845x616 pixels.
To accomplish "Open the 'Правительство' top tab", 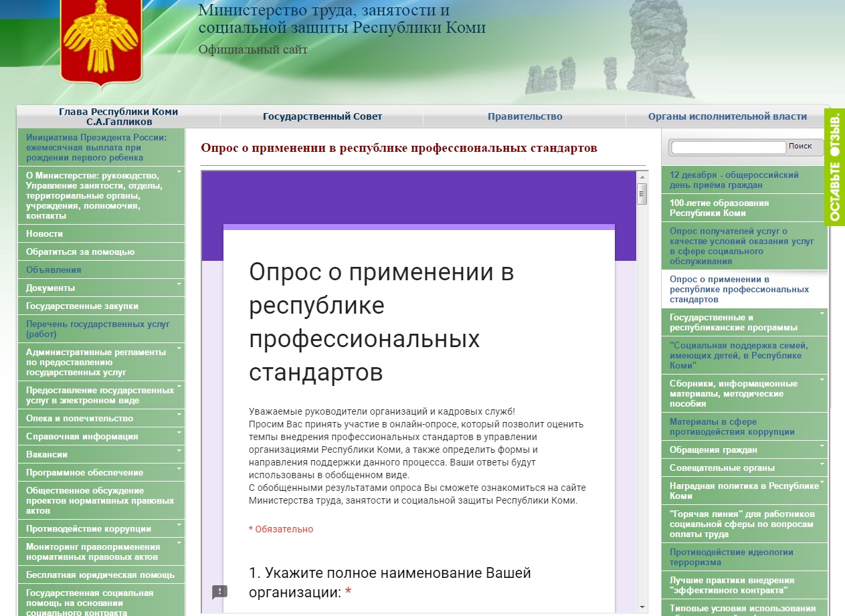I will pos(525,116).
